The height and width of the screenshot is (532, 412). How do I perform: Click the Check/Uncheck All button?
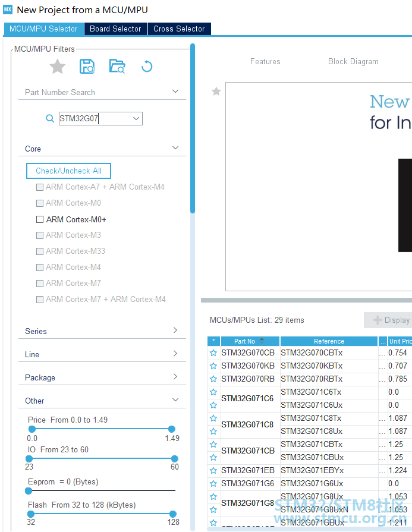68,171
